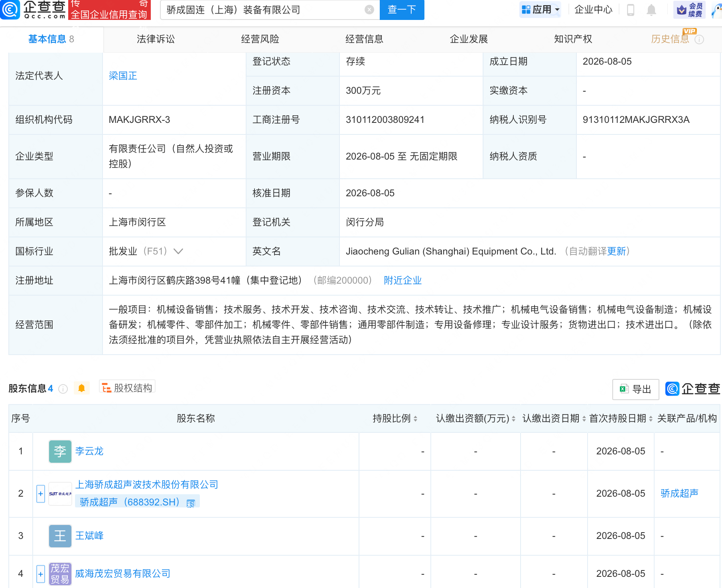
Task: Click 序号 column header
Action: point(21,418)
